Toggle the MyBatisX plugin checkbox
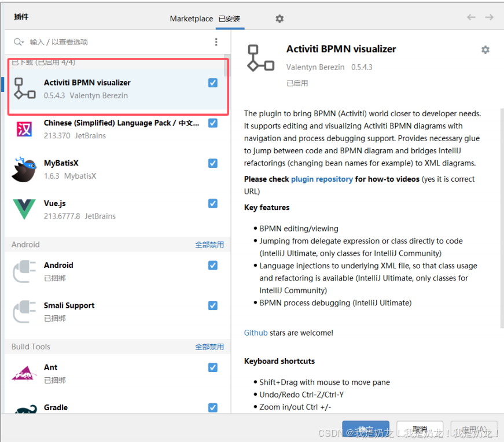The image size is (504, 442). 213,163
